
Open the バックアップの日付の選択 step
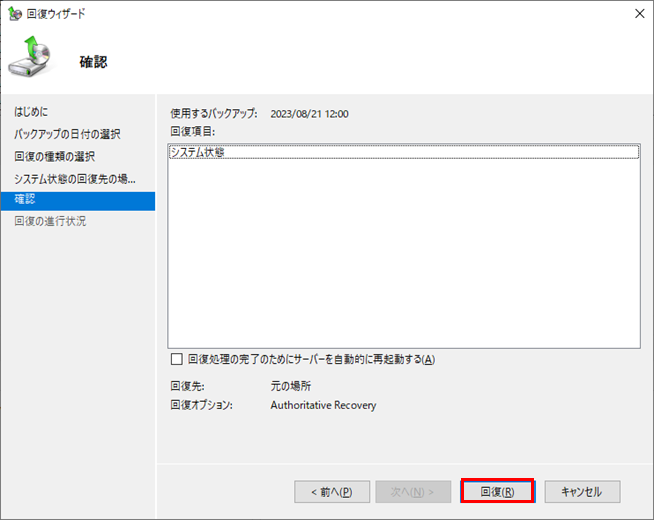click(67, 134)
